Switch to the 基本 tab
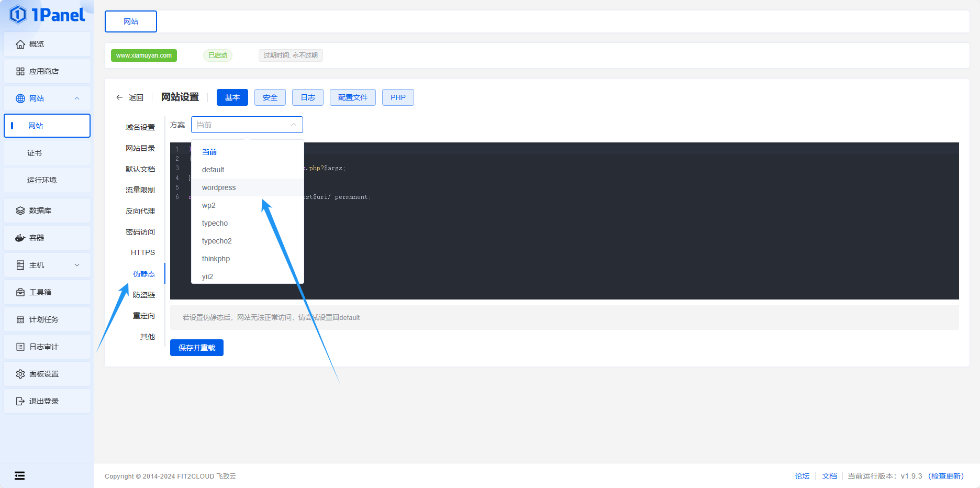Screen dimensions: 980x488 tap(232, 97)
